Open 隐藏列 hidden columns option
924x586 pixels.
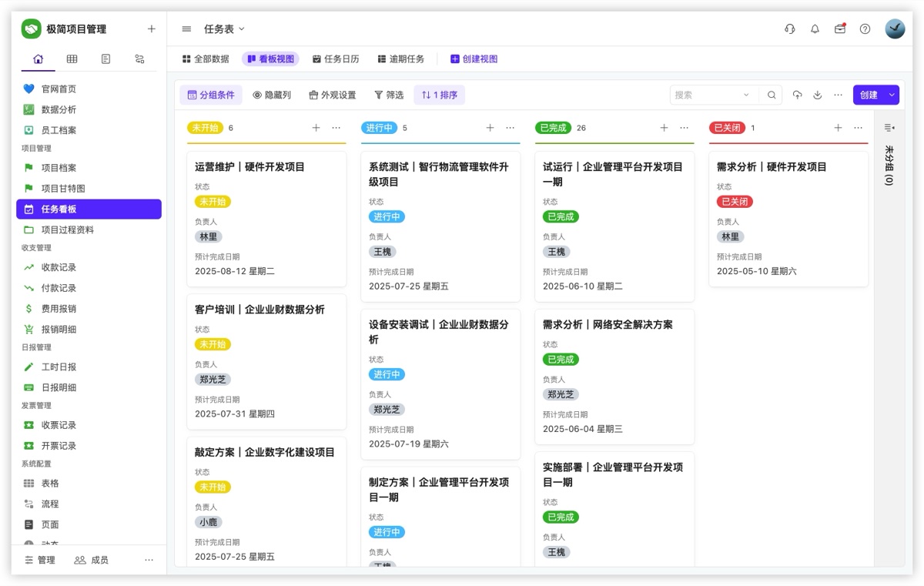point(272,95)
